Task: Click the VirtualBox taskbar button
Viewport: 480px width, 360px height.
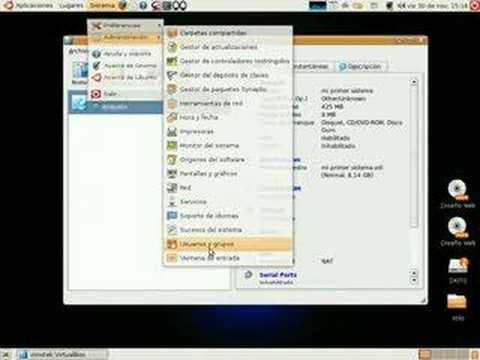Action: point(62,355)
